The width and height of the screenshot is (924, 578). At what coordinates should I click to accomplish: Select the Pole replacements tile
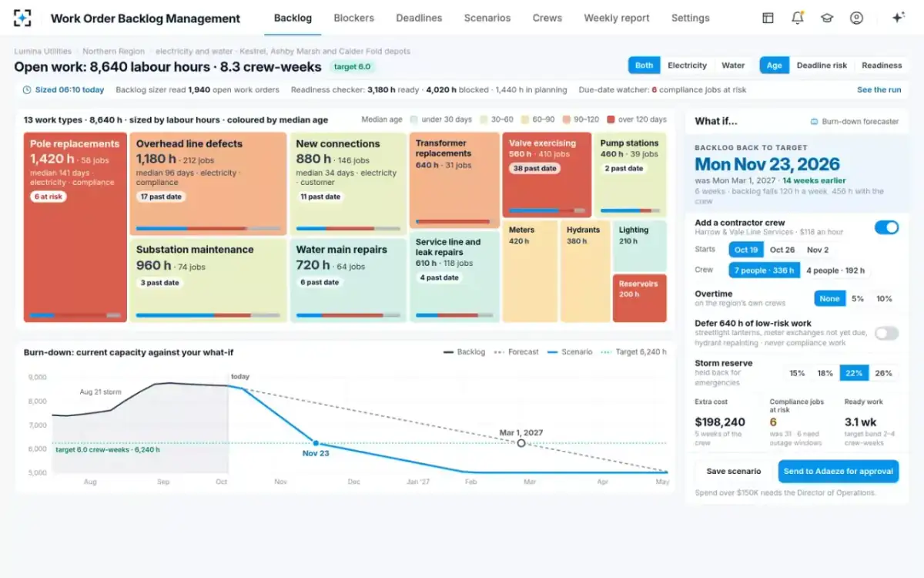[75, 227]
